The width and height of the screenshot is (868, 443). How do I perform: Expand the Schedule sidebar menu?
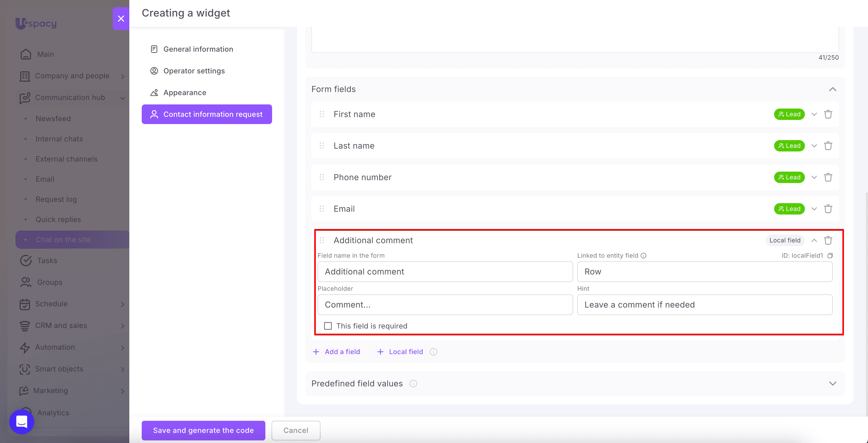pyautogui.click(x=123, y=304)
